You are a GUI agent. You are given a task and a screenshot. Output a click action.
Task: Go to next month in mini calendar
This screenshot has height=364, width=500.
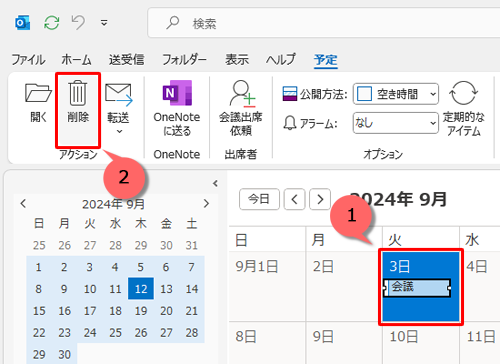click(x=206, y=203)
